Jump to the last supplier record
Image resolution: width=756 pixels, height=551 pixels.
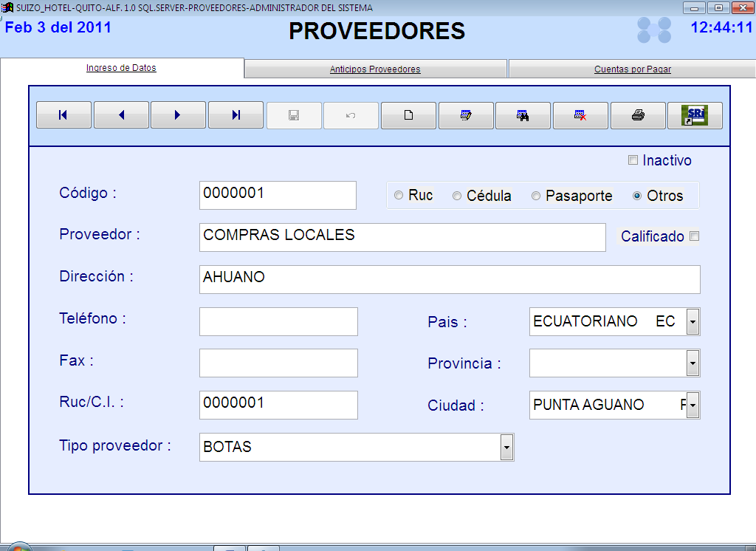236,115
